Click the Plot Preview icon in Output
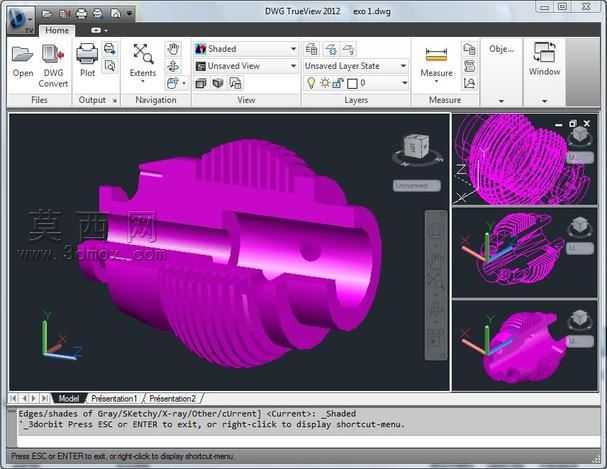The height and width of the screenshot is (469, 607). (110, 66)
